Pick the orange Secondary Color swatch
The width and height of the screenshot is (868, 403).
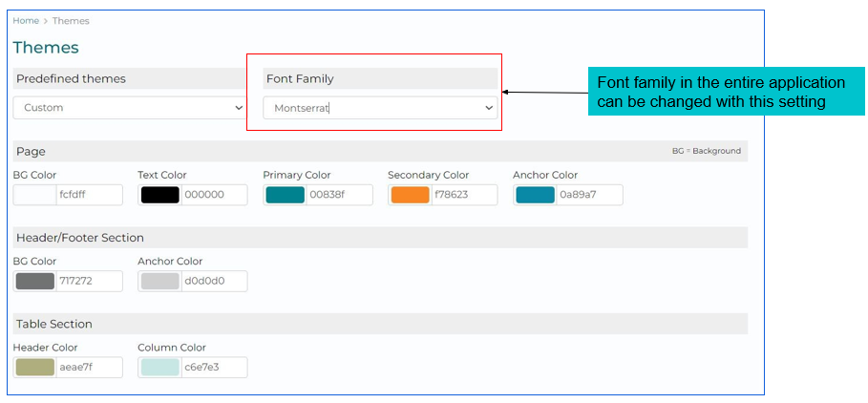coord(410,195)
